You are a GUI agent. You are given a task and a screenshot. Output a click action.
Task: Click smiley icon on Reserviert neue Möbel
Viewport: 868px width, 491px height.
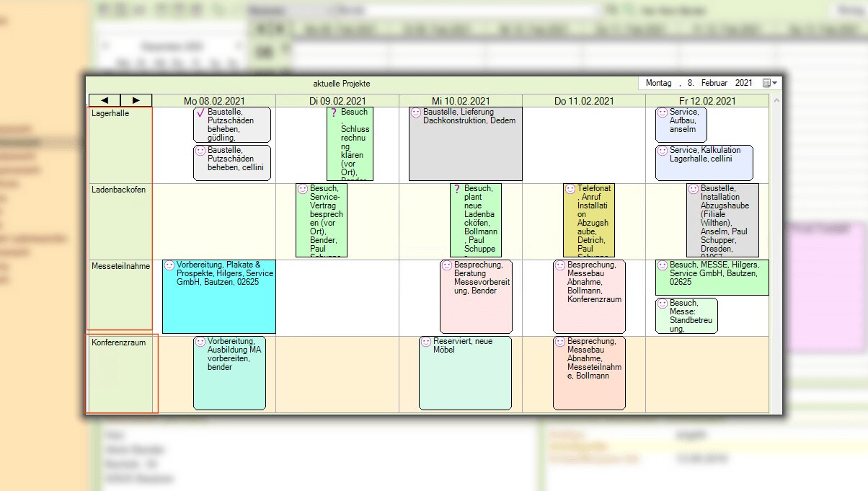coord(426,342)
